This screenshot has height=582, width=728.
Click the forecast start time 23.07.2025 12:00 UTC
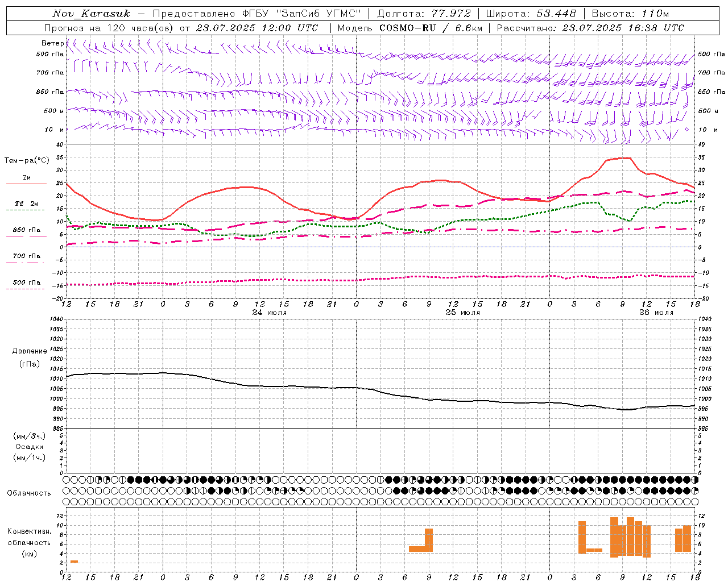(x=257, y=28)
